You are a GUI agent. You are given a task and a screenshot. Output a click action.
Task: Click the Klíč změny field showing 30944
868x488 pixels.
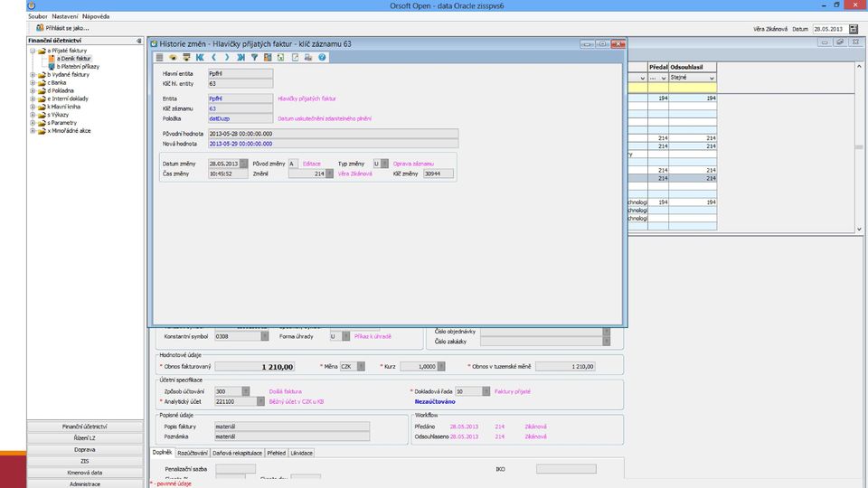439,174
